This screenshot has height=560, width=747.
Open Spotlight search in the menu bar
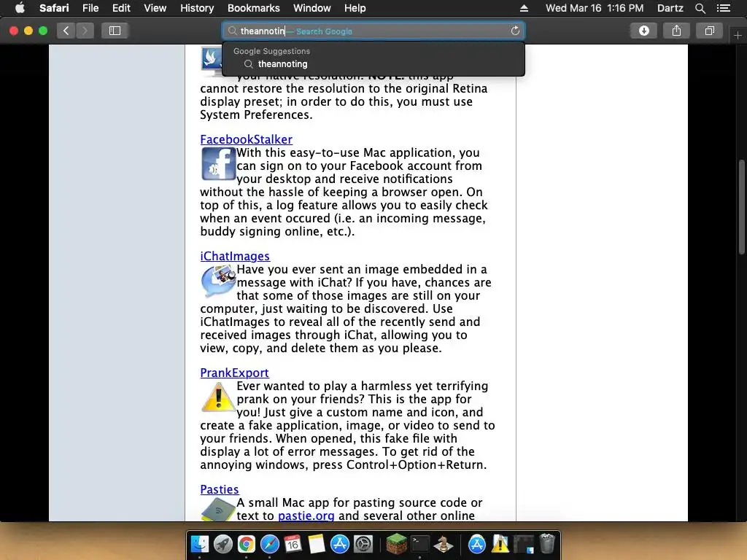(700, 8)
